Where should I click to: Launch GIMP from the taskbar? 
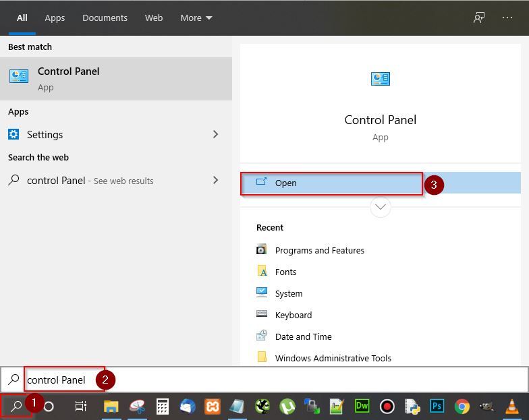tap(487, 406)
